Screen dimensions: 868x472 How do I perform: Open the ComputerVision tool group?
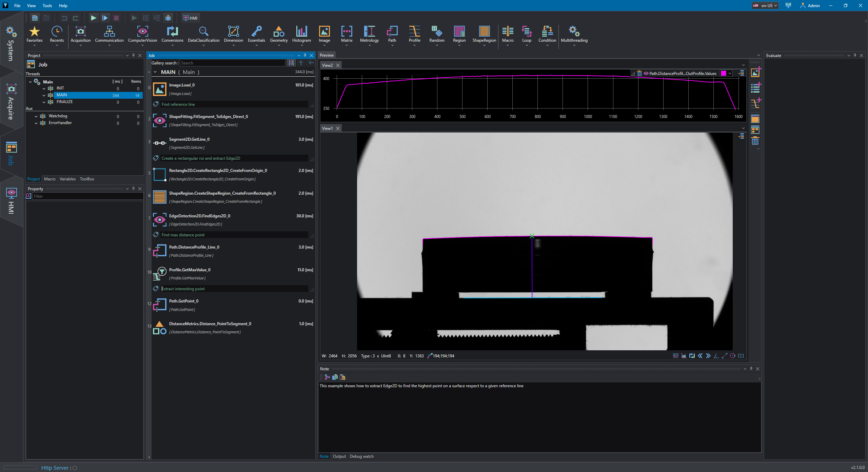[x=142, y=35]
